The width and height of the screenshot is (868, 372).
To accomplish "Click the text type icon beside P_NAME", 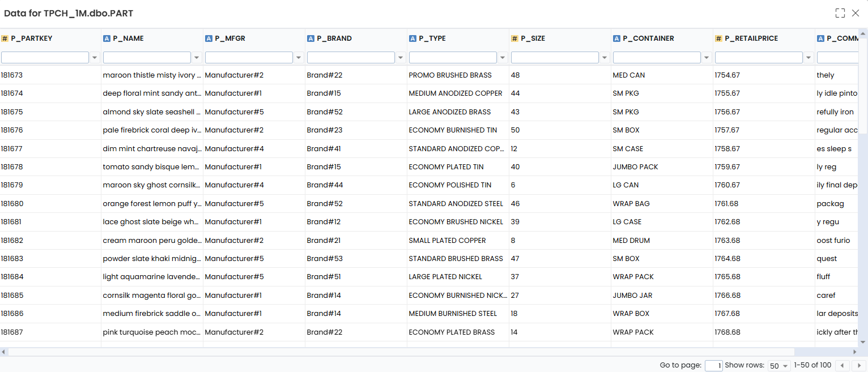I will pos(107,39).
